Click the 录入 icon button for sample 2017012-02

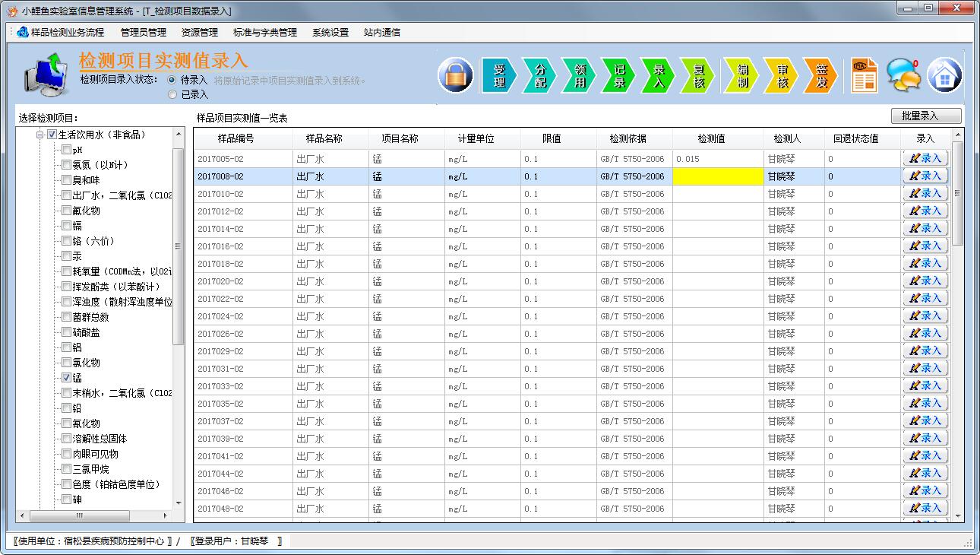[925, 211]
